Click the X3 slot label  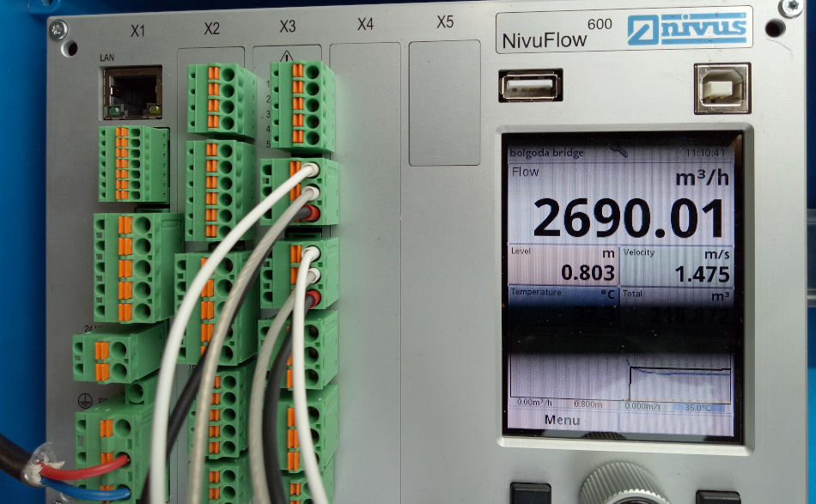coord(287,26)
